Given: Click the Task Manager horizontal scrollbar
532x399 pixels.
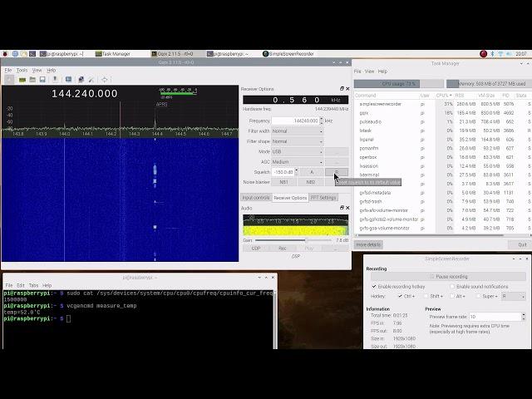Looking at the screenshot, I should 431,235.
